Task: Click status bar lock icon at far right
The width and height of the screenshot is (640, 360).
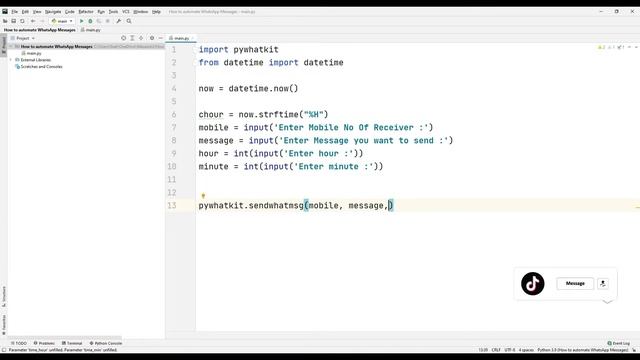Action: point(634,350)
